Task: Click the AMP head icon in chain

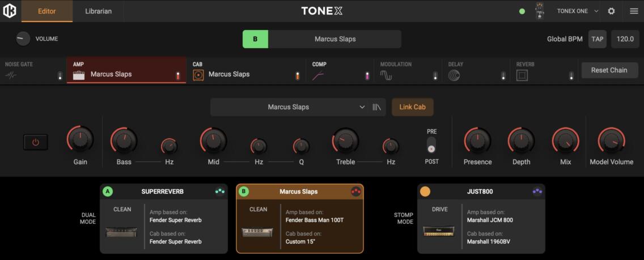Action: (79, 75)
